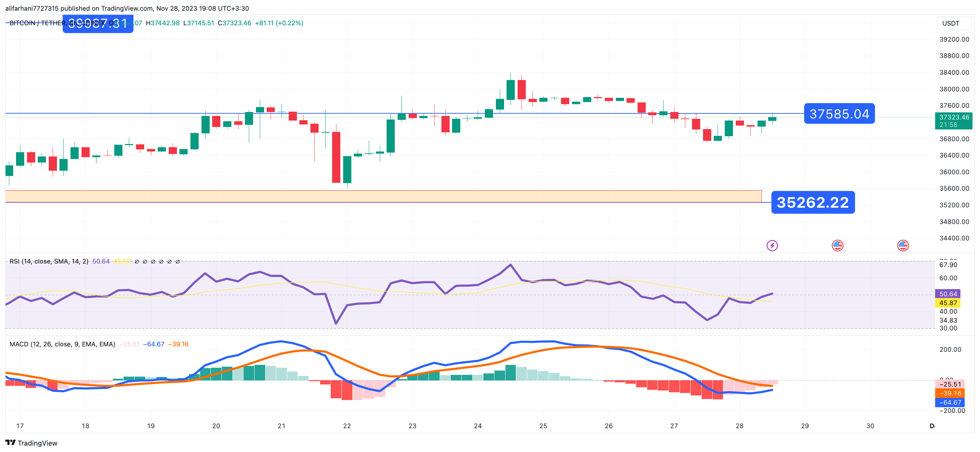This screenshot has height=452, width=980.
Task: Click the orange signal label −39.16
Action: pyautogui.click(x=950, y=393)
